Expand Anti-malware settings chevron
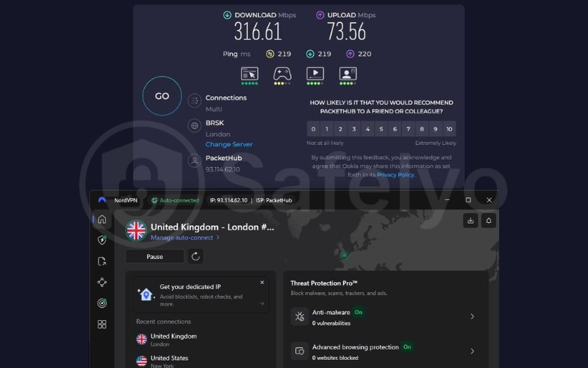 coord(472,316)
